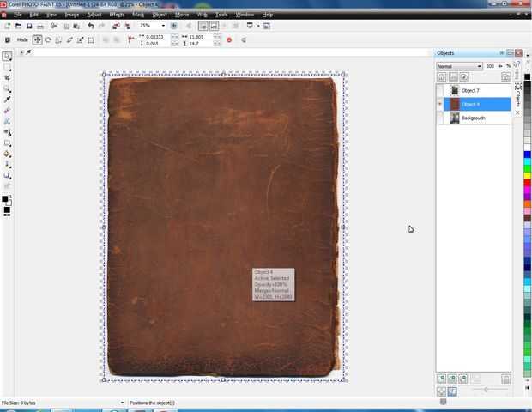This screenshot has width=532, height=412.
Task: Open the Mask menu
Action: (138, 15)
